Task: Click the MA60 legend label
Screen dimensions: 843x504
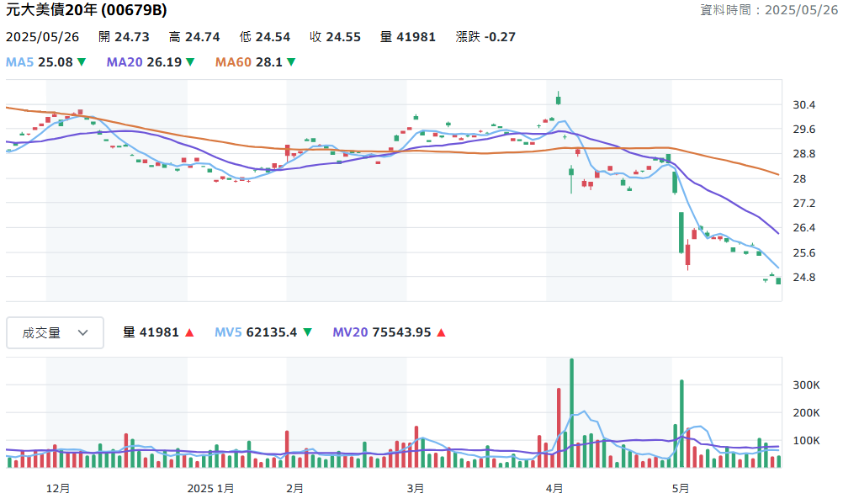Action: coord(233,62)
